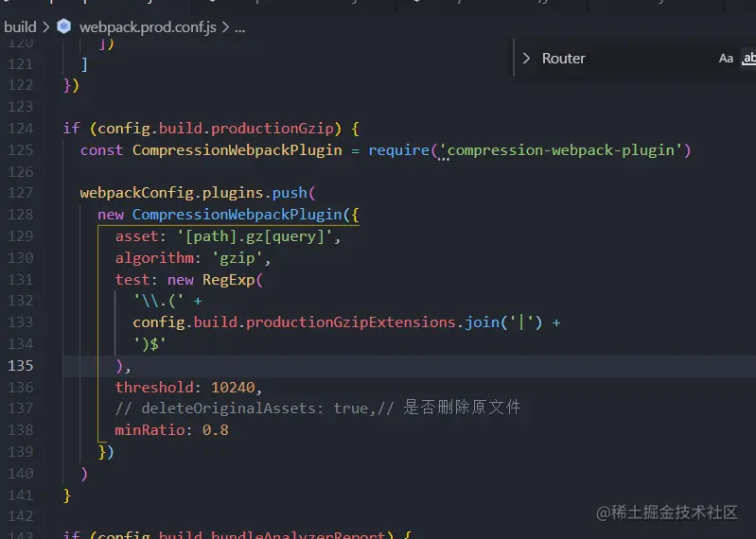Click the require function call
This screenshot has width=756, height=539.
[x=398, y=150]
